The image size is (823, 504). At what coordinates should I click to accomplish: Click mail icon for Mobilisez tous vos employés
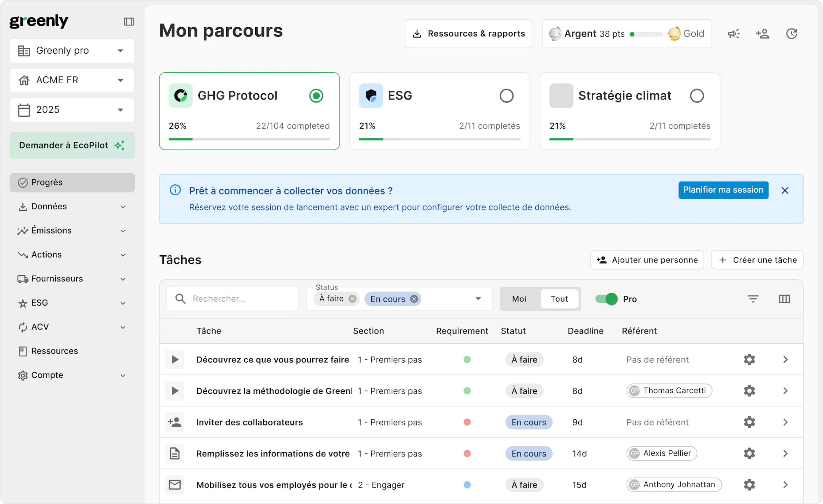tap(175, 485)
